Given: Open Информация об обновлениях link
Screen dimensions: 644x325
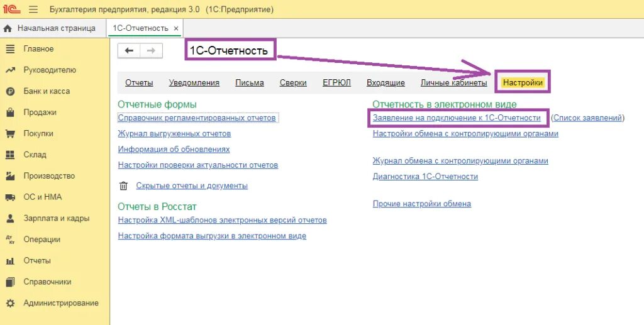Looking at the screenshot, I should (x=174, y=150).
